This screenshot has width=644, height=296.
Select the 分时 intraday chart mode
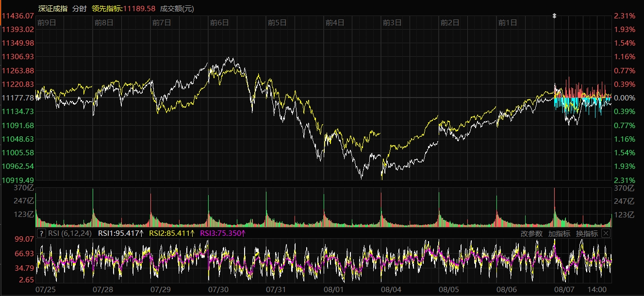80,9
